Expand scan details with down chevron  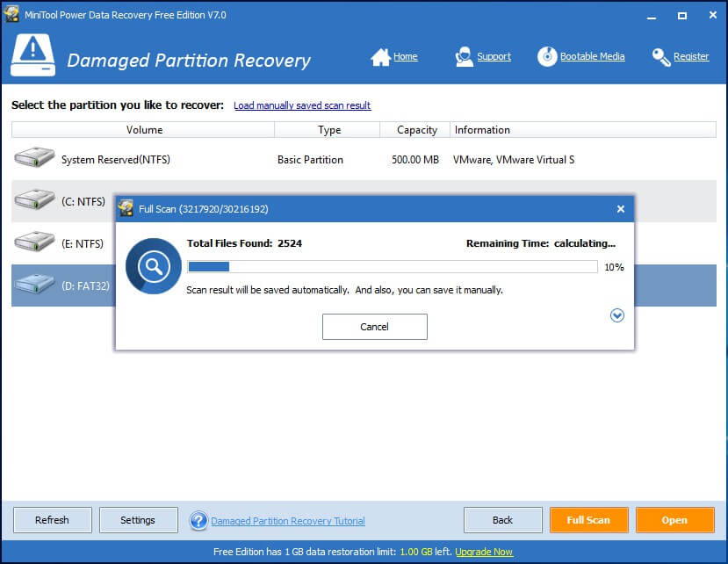tap(617, 315)
